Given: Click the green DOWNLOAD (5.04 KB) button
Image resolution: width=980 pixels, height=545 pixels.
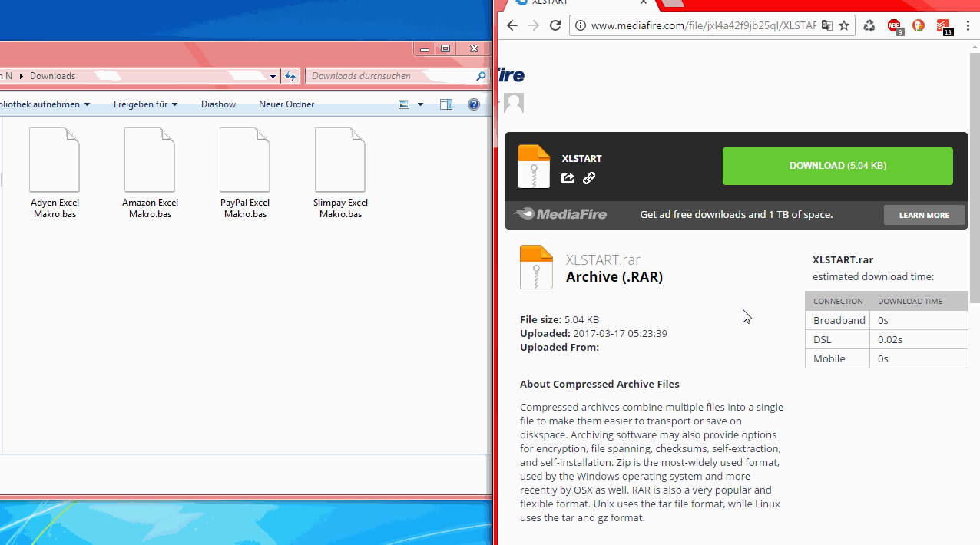Looking at the screenshot, I should tap(838, 166).
